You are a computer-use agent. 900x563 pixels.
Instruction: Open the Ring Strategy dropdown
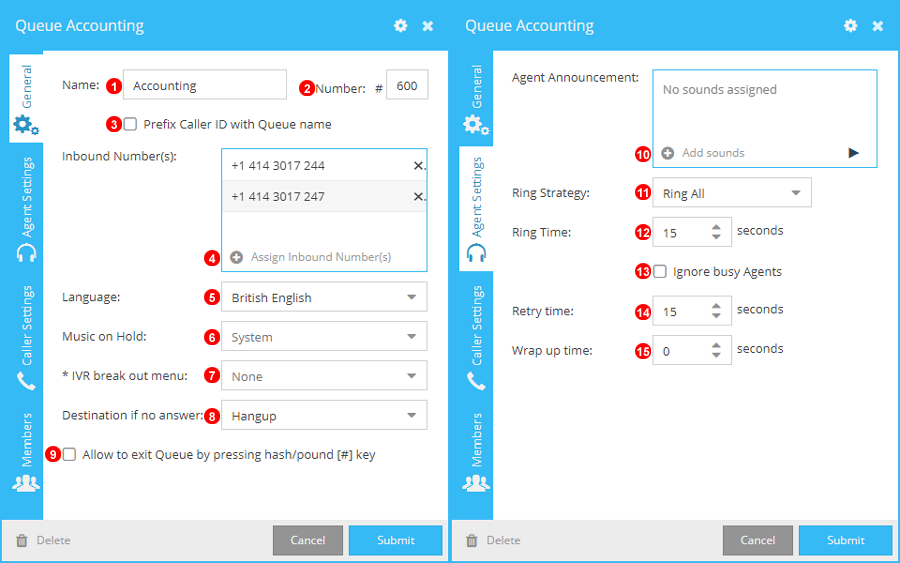click(x=732, y=193)
